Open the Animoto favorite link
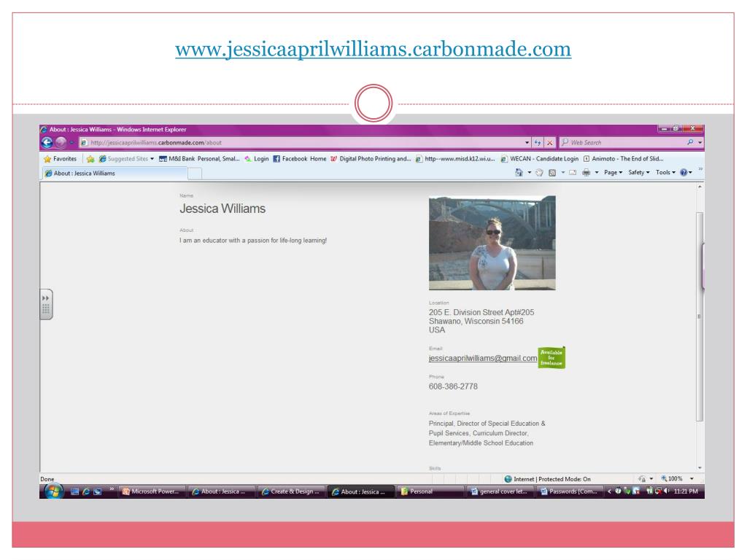 (x=623, y=158)
